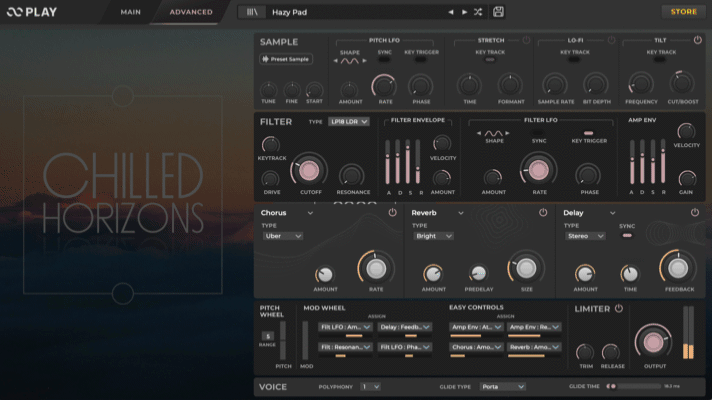Screen dimensions: 712x400
Task: Load the previous preset arrow
Action: [451, 12]
